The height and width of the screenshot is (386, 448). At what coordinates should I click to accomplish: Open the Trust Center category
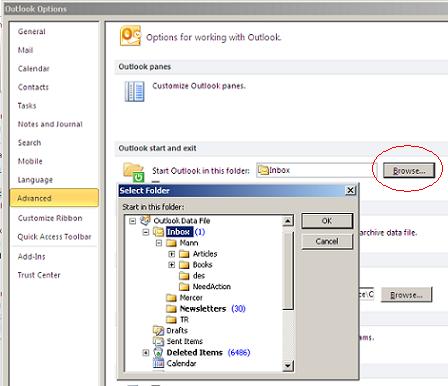[x=39, y=275]
